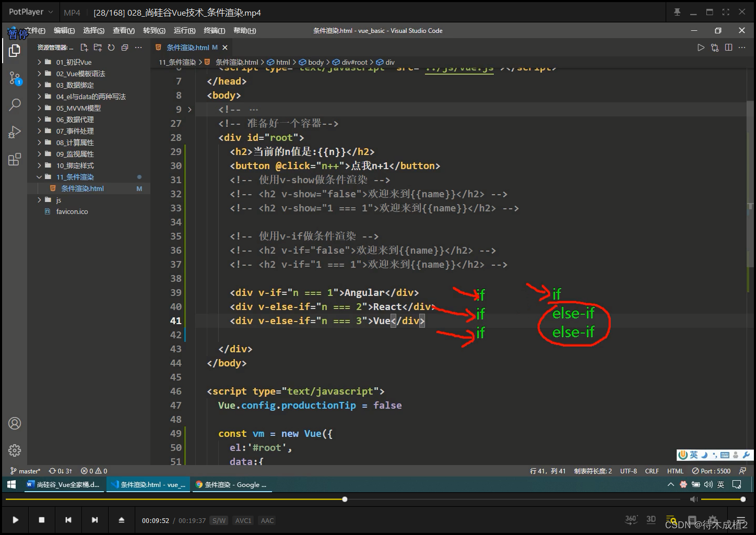The width and height of the screenshot is (756, 535).
Task: Open Manage gear in VS Code activity bar
Action: [x=15, y=450]
